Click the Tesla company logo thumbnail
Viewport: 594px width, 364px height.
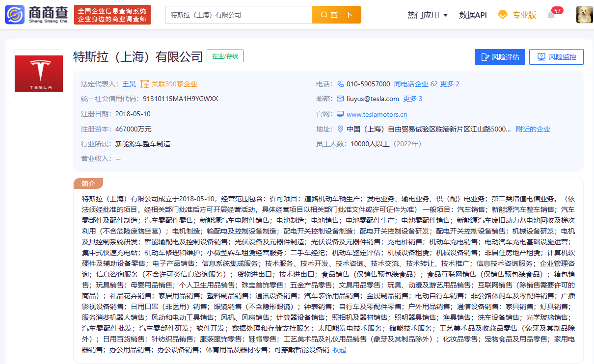click(39, 74)
